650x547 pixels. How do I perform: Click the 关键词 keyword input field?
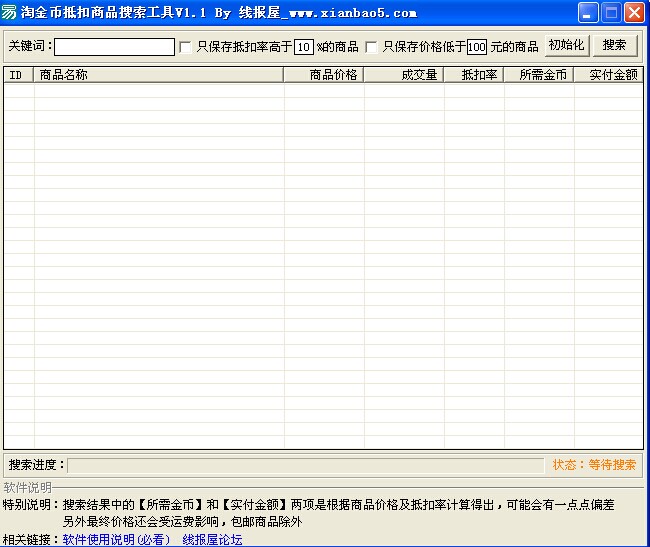point(114,47)
